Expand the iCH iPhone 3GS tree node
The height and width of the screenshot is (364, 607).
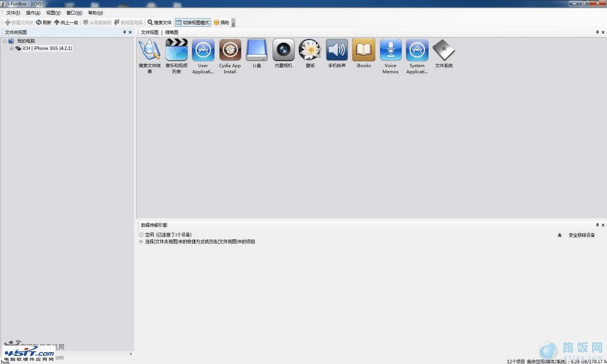coord(11,48)
